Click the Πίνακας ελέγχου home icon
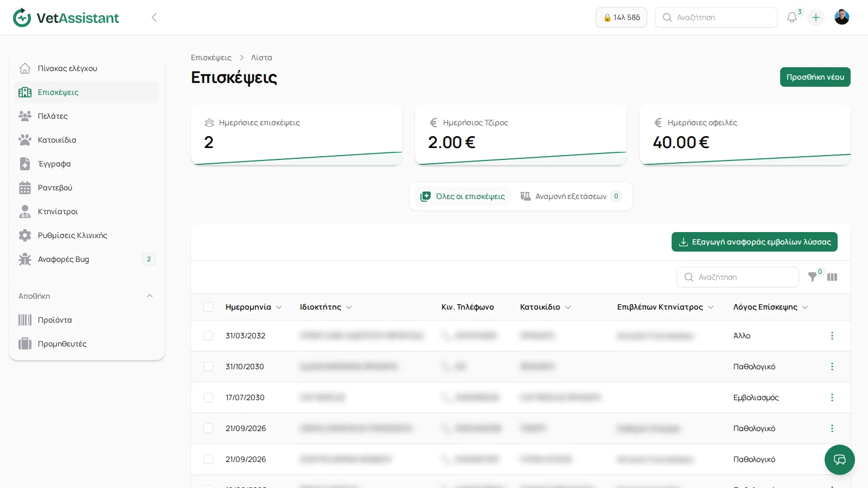The width and height of the screenshot is (868, 488). [25, 68]
